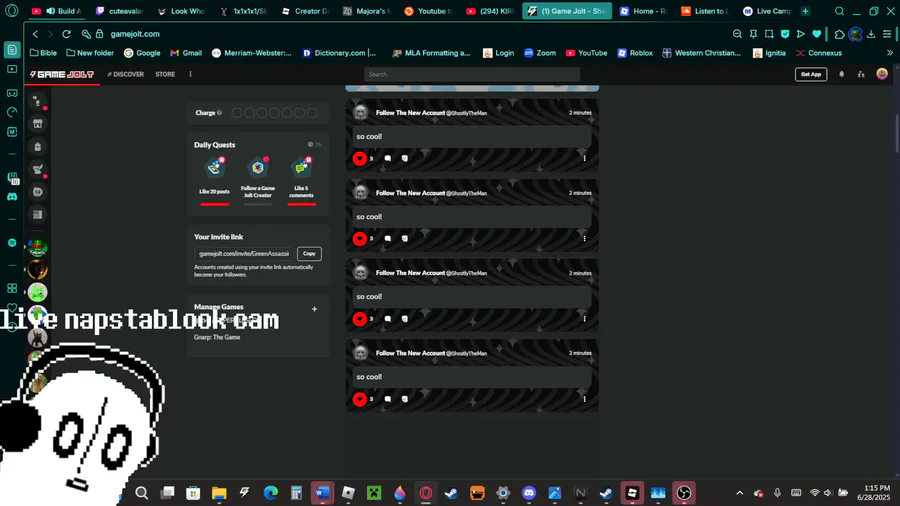Click the Like 20 posts progress bar
The image size is (900, 506).
pyautogui.click(x=214, y=204)
